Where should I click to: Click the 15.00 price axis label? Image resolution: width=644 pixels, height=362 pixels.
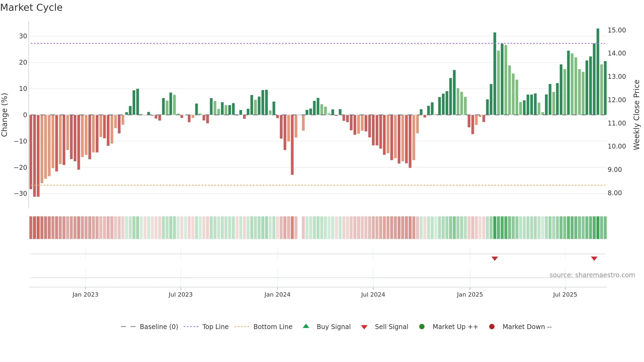click(617, 30)
